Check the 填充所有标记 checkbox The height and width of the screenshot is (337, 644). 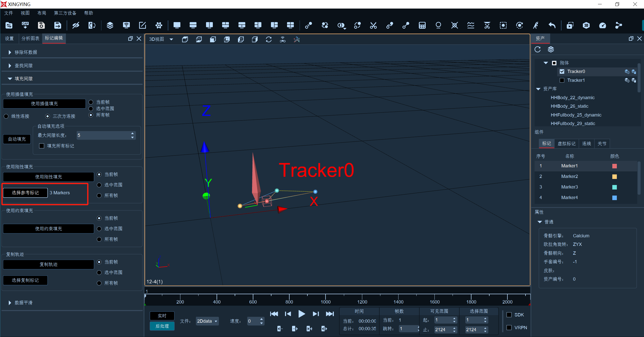[42, 146]
